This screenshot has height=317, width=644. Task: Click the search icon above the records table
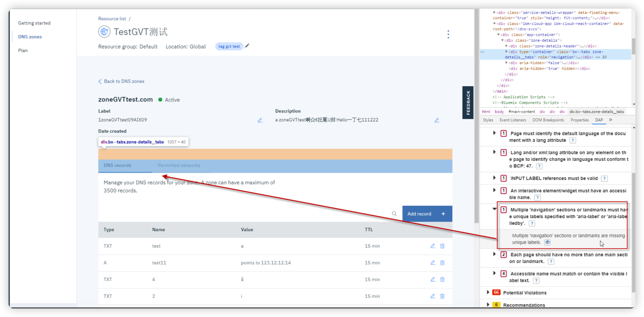[x=394, y=214]
